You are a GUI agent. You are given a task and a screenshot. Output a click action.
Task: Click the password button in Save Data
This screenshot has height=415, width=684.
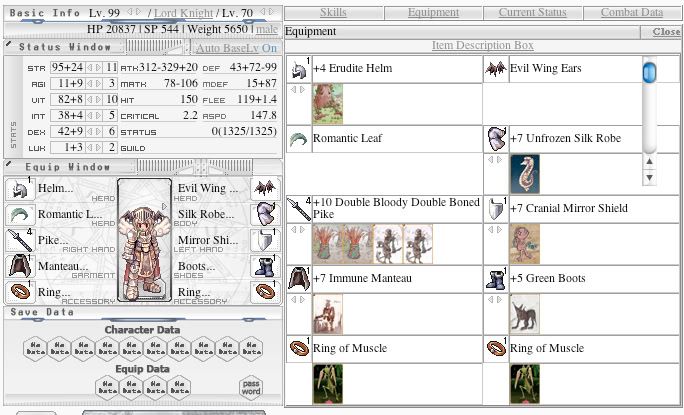(251, 387)
